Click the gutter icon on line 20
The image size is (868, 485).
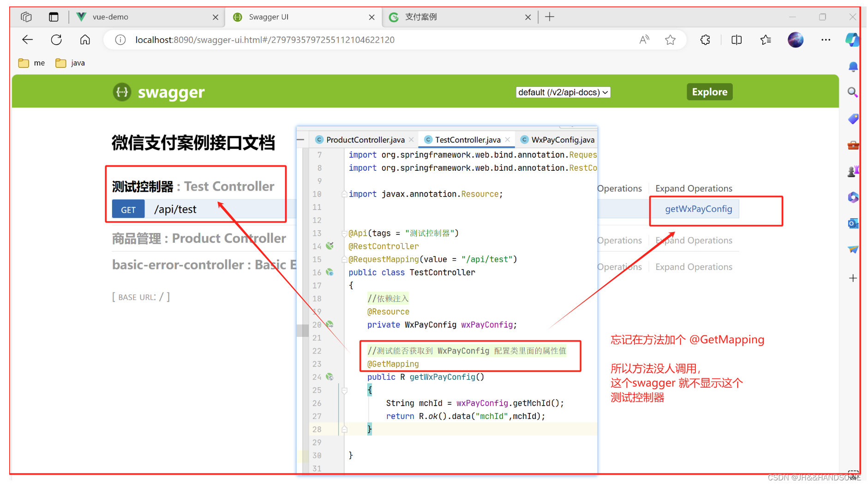329,324
